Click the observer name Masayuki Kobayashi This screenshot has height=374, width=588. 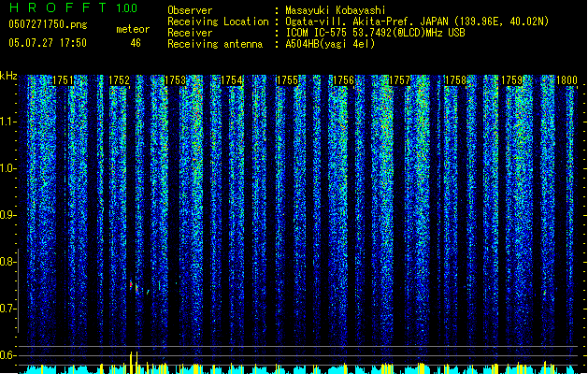click(336, 10)
